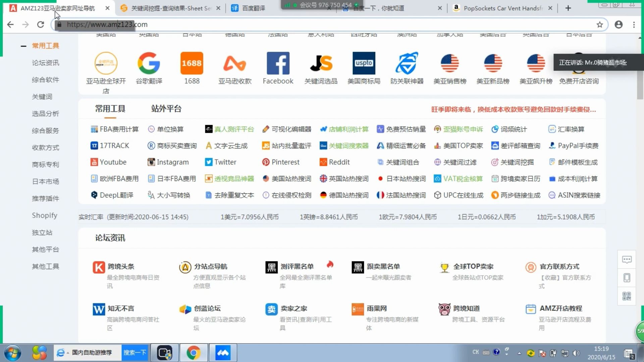Screen dimensions: 644x362
Task: Click the volume icon in the system tray
Action: 576,353
